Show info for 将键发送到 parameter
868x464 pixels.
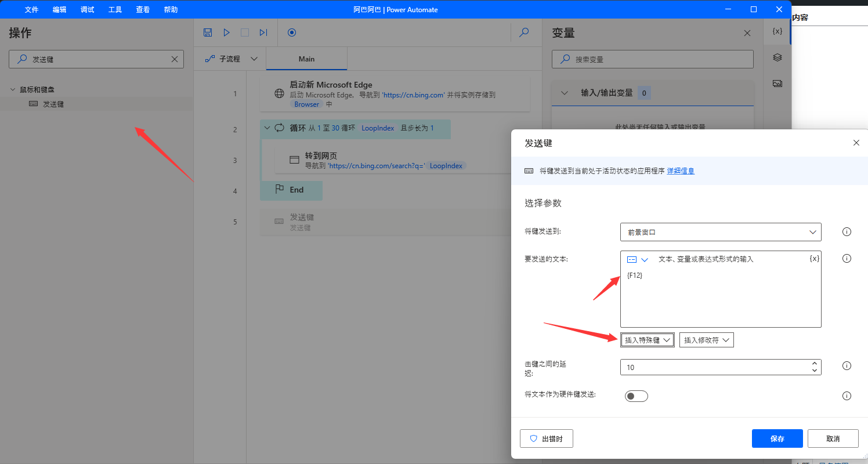[x=847, y=232]
